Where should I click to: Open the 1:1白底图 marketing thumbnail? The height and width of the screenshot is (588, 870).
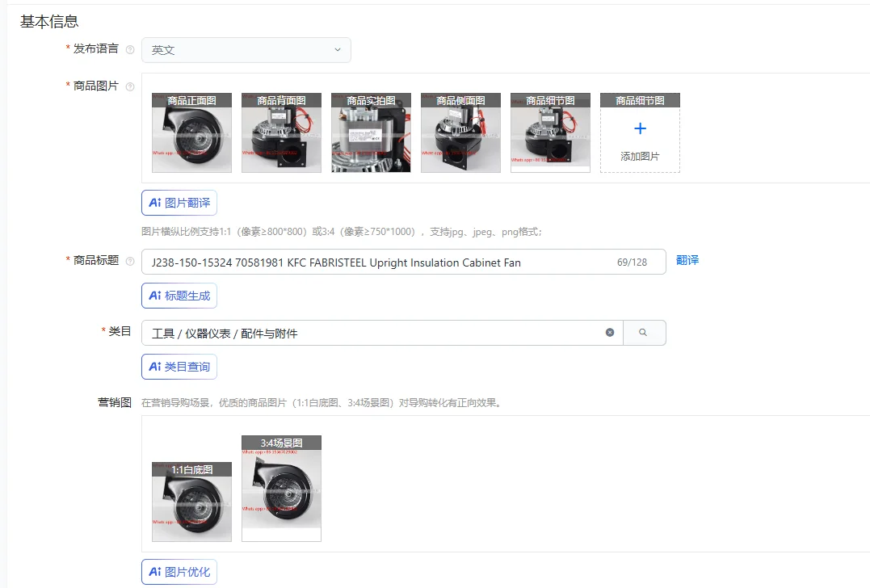[x=192, y=502]
